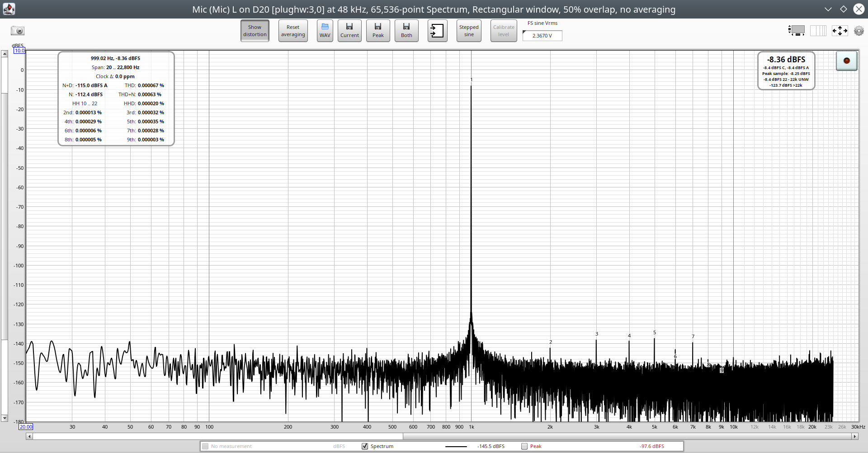Click the -8.36 dBFS level readout
This screenshot has width=868, height=453.
[x=786, y=60]
